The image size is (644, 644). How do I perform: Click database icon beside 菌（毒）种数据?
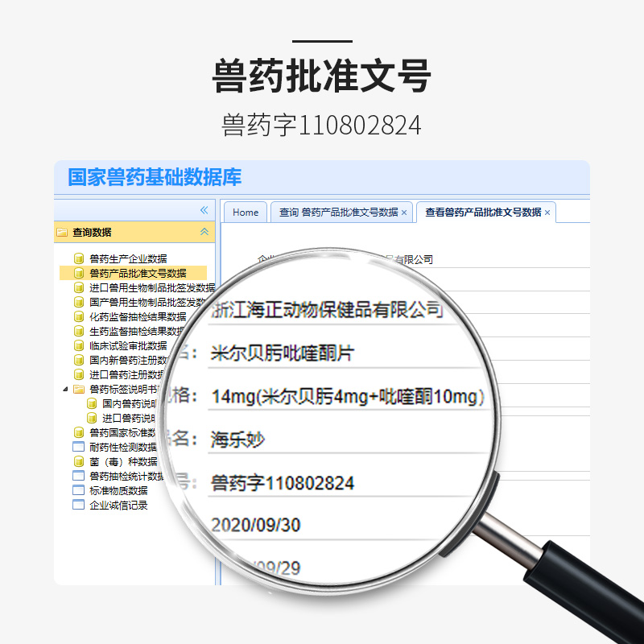tap(78, 461)
